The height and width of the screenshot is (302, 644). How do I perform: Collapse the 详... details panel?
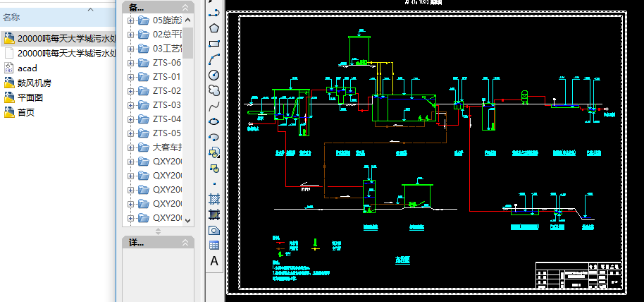(187, 242)
